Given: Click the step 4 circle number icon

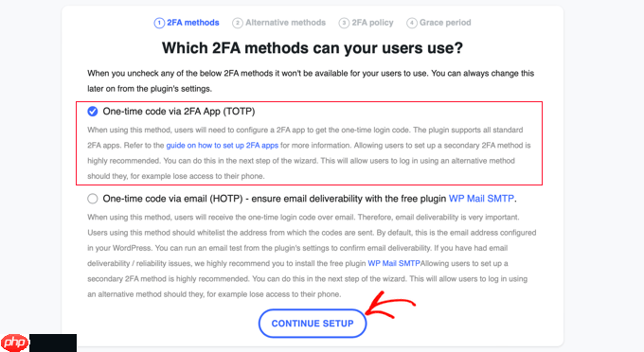Looking at the screenshot, I should coord(412,23).
